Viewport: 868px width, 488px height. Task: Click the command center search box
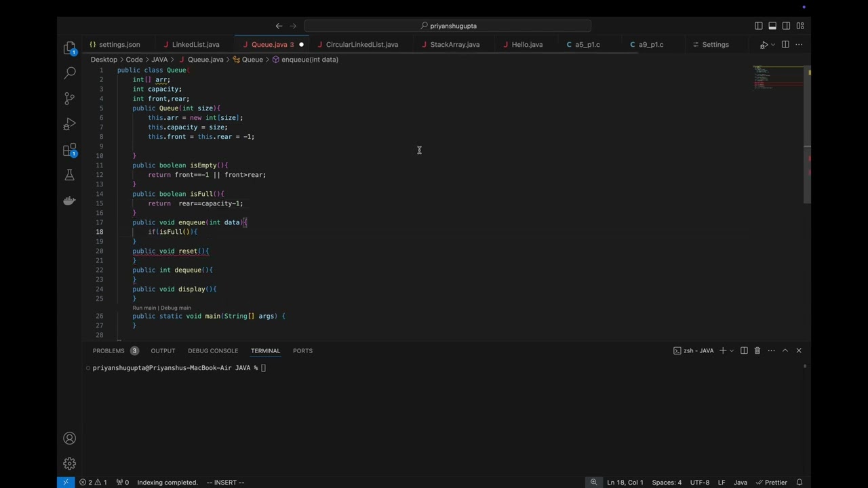(448, 26)
